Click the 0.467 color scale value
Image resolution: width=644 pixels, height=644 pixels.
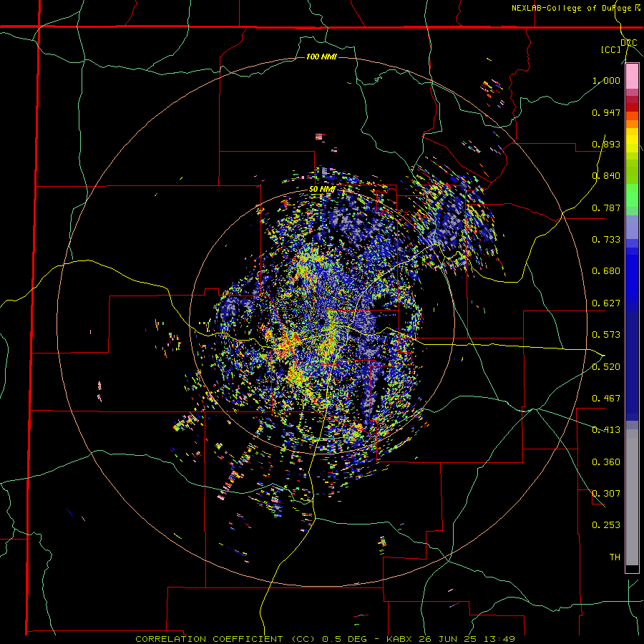tap(606, 399)
